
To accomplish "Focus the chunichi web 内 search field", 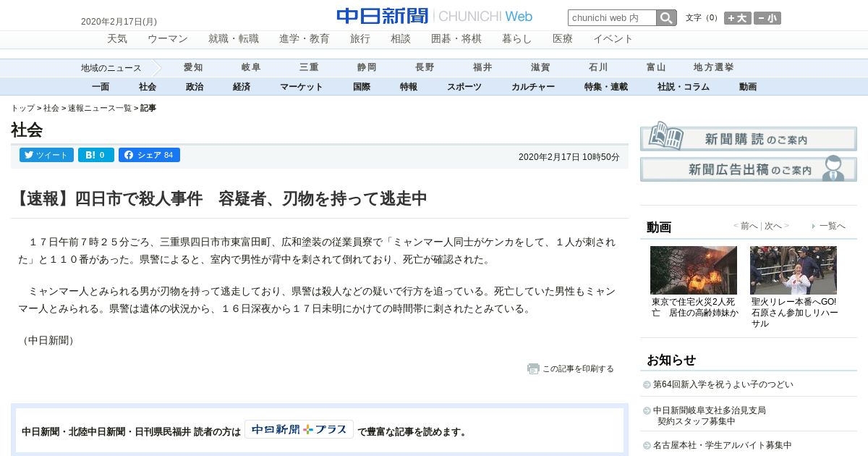I will (612, 18).
